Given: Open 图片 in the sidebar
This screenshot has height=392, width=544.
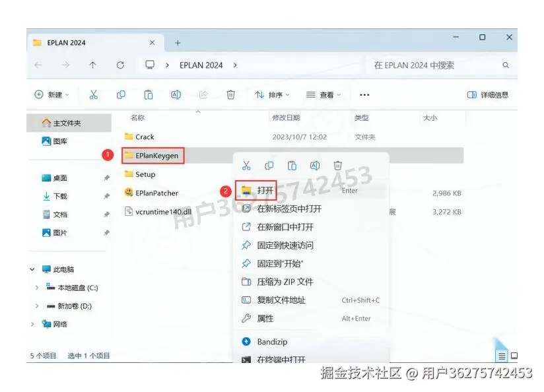Looking at the screenshot, I should 55,233.
